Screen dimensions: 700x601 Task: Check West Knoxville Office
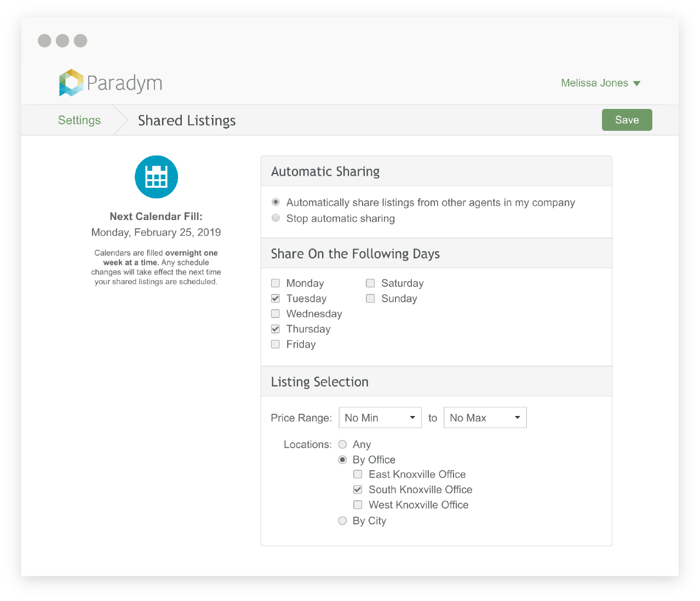pyautogui.click(x=358, y=505)
